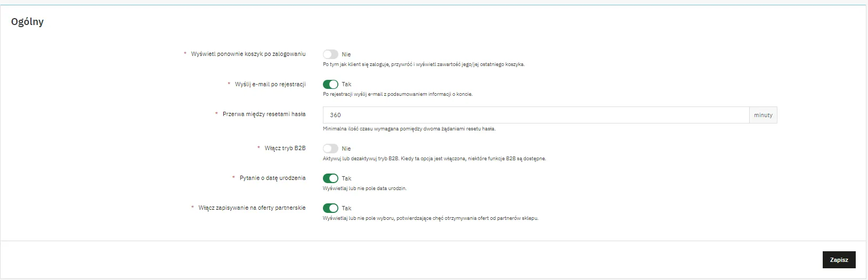Image resolution: width=868 pixels, height=280 pixels.
Task: Click the 'Wyświetl ponownie koszyk po zalogowaniu' label
Action: [x=248, y=54]
